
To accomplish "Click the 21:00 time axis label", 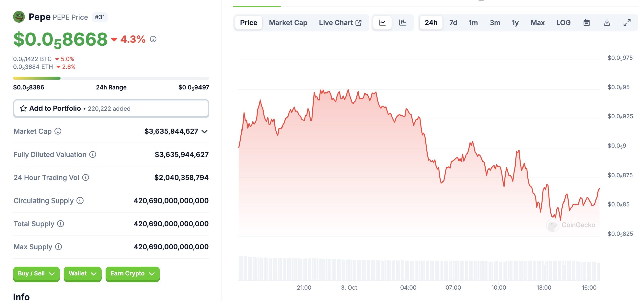I will click(x=304, y=287).
